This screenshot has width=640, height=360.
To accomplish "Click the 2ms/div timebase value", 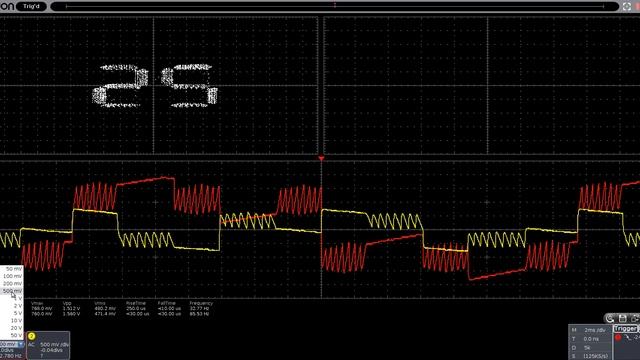I will click(595, 330).
